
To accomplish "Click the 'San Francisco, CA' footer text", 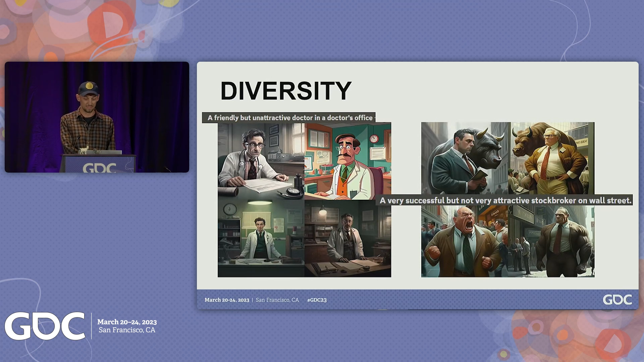I will (x=277, y=300).
